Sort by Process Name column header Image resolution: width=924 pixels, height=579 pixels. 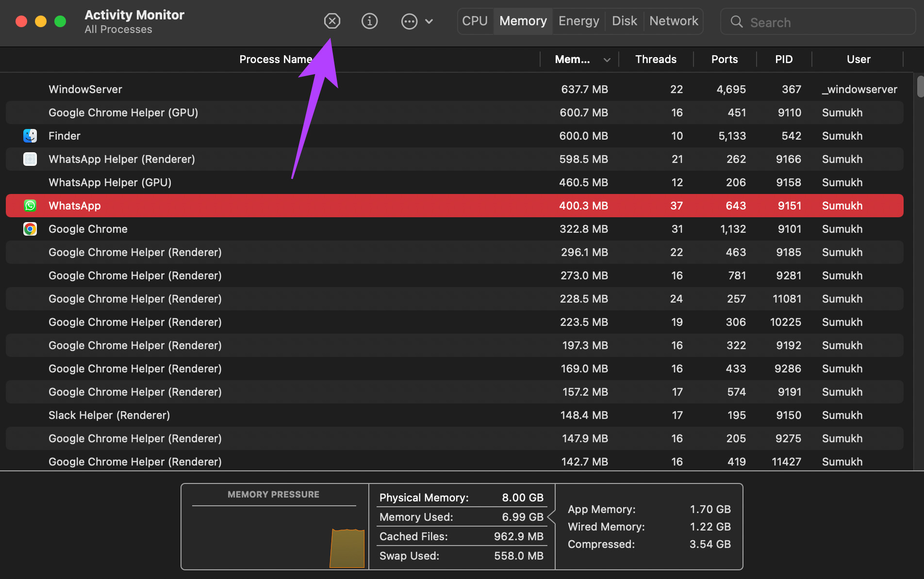276,59
